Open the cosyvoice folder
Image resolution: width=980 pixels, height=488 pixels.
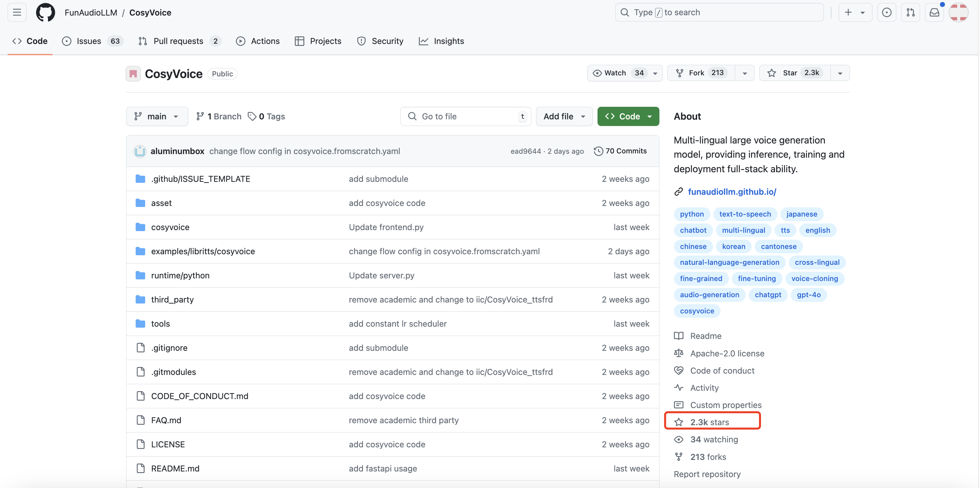[170, 227]
